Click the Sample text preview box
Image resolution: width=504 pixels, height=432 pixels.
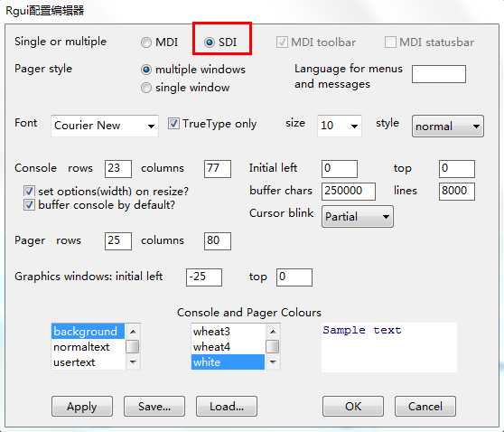[x=389, y=347]
